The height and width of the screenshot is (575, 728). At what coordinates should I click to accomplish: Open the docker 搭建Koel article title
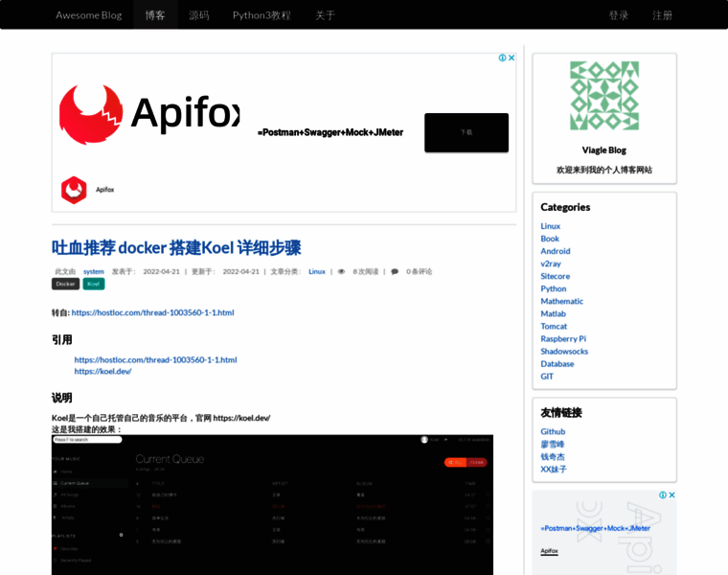pos(176,247)
